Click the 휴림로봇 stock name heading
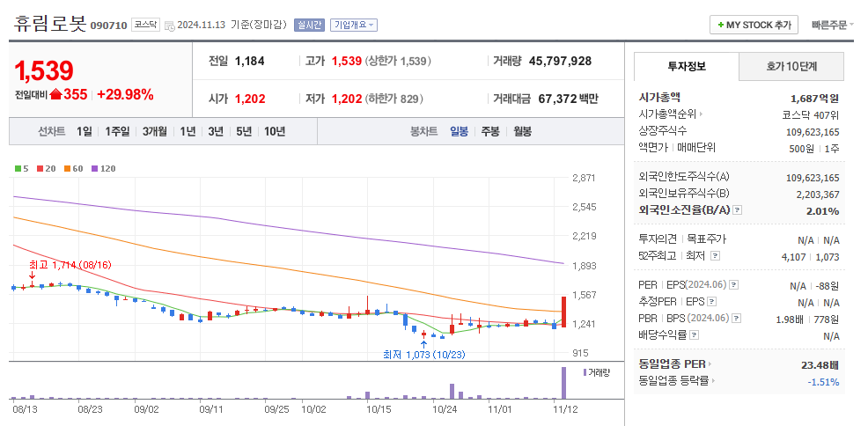 click(50, 24)
